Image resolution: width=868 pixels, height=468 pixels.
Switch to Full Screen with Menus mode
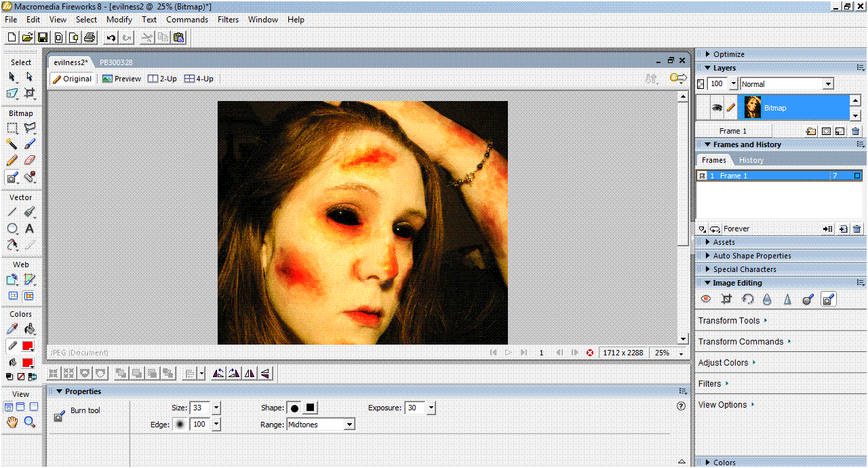[x=20, y=407]
